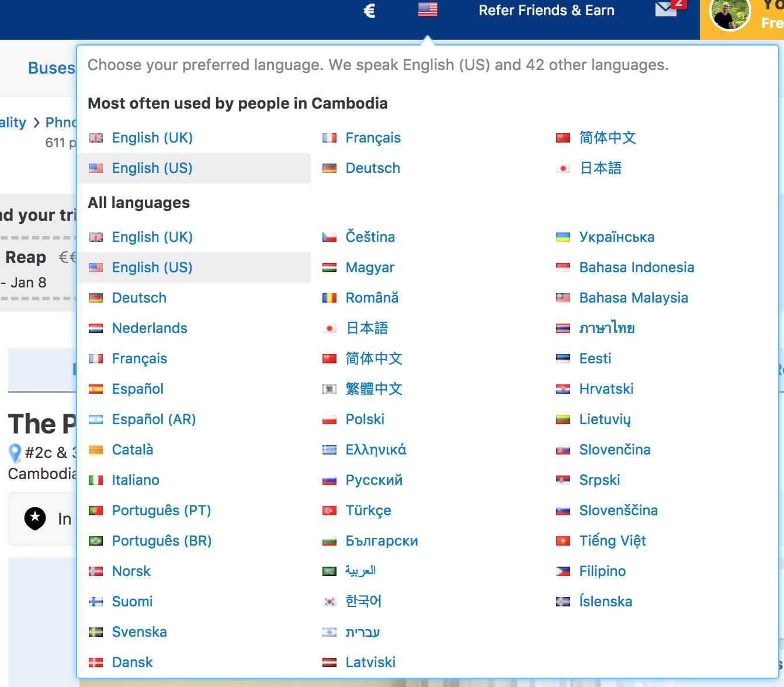Image resolution: width=784 pixels, height=687 pixels.
Task: Click the user profile avatar photo
Action: 729,14
